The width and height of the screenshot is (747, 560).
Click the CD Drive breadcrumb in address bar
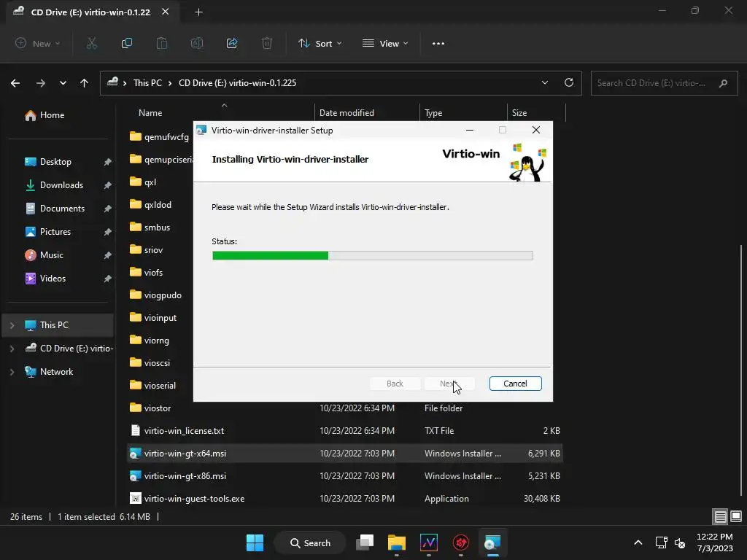(237, 83)
